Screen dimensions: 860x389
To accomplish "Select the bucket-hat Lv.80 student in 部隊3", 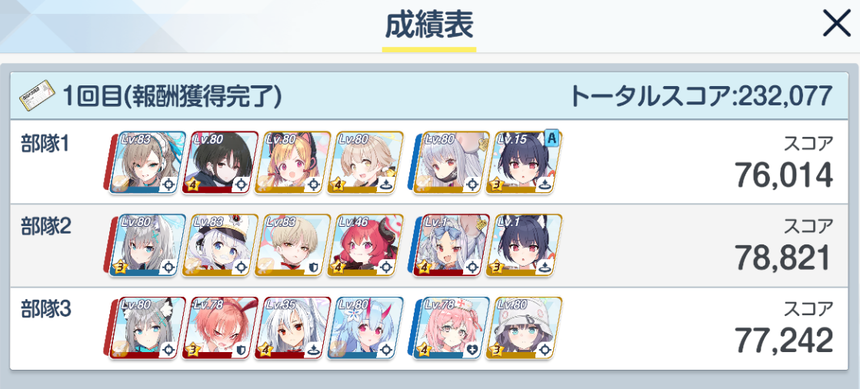I will [523, 328].
